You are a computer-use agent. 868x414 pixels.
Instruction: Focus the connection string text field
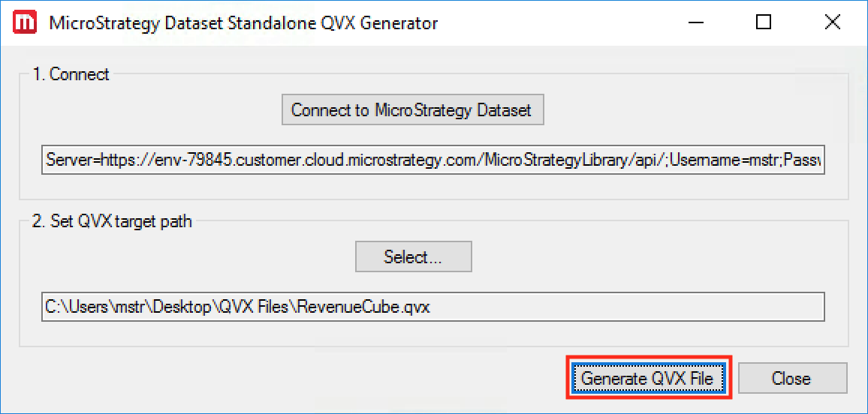(x=432, y=160)
